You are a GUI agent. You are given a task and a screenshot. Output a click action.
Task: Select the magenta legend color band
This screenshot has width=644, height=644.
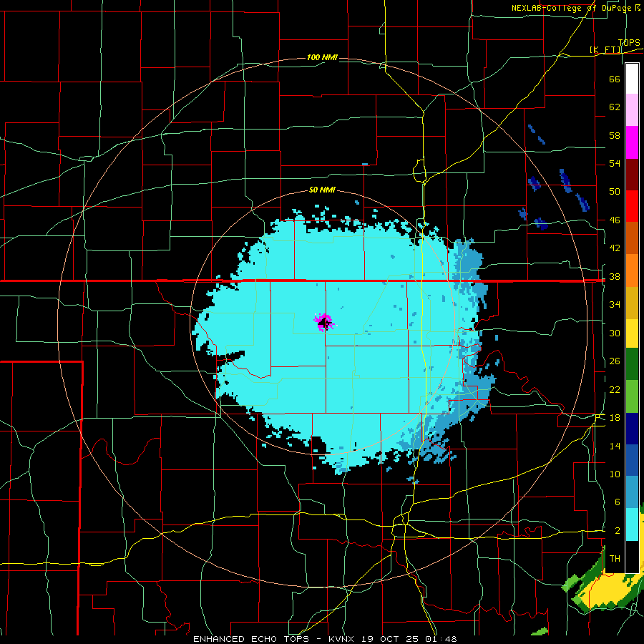[632, 142]
